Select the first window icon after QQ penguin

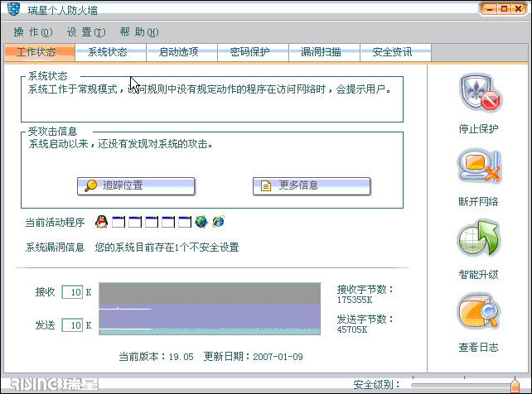[x=118, y=222]
